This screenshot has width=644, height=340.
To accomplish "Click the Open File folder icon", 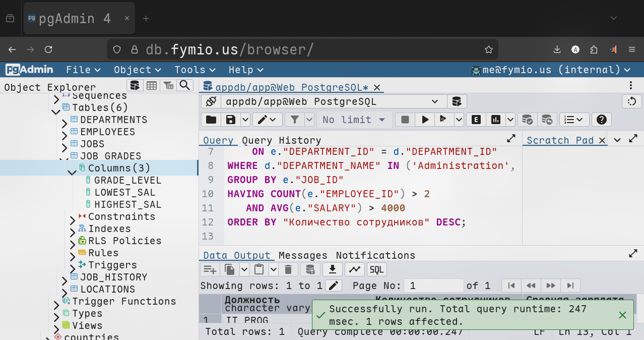I will (x=211, y=120).
